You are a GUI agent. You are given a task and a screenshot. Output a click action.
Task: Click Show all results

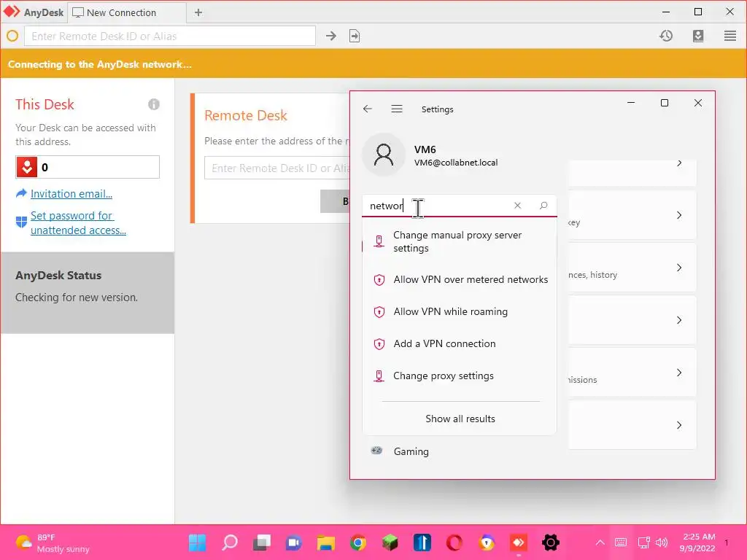coord(460,419)
